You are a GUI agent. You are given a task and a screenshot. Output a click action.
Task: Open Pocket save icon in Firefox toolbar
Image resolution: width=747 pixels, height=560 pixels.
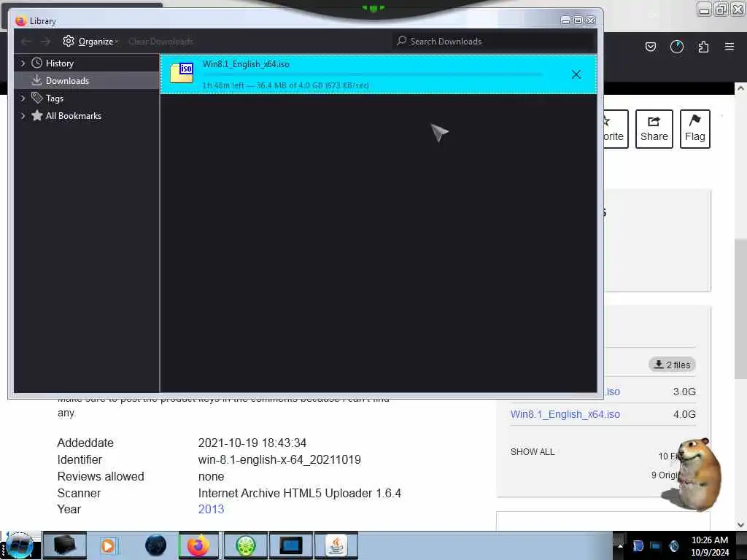point(650,47)
